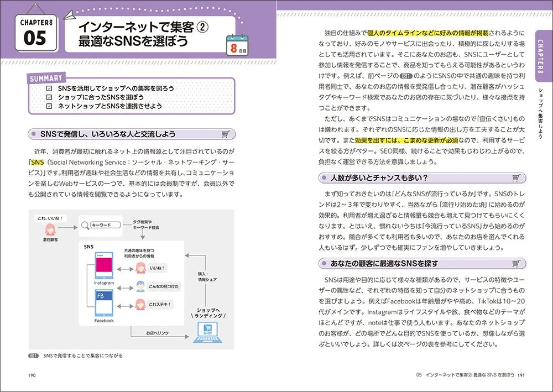This screenshot has height=392, width=553.
Task: Click the これステキ！ speech bubble
Action: point(160,304)
